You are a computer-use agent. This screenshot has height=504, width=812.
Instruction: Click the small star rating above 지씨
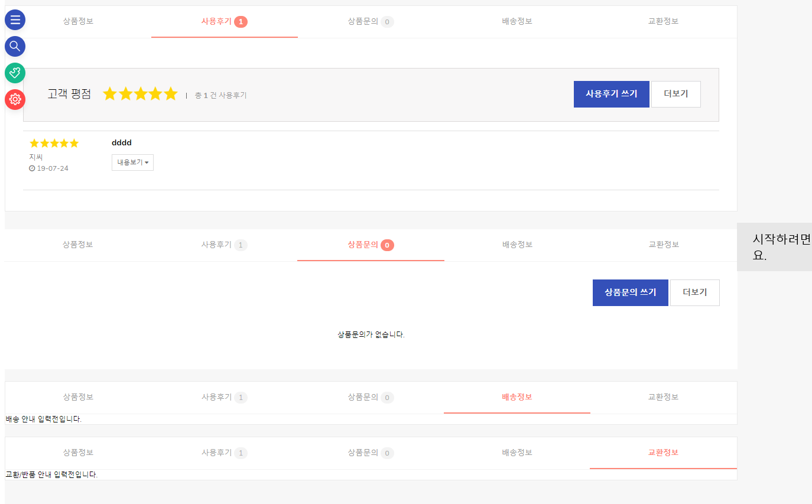point(54,143)
